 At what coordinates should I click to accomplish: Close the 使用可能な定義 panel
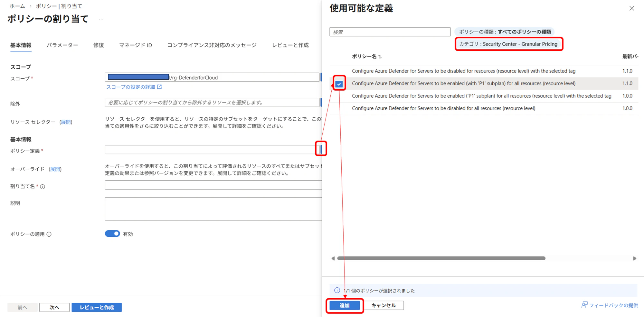tap(632, 8)
